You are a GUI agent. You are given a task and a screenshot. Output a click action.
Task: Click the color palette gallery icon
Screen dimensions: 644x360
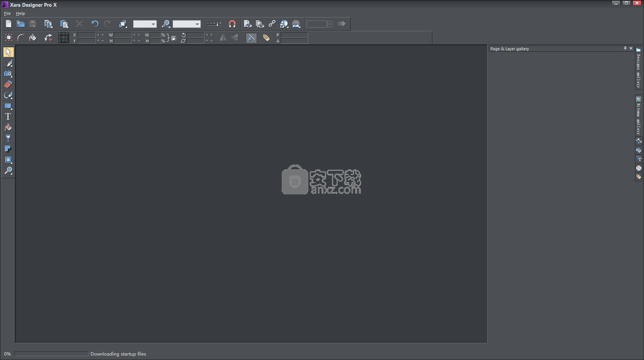639,168
